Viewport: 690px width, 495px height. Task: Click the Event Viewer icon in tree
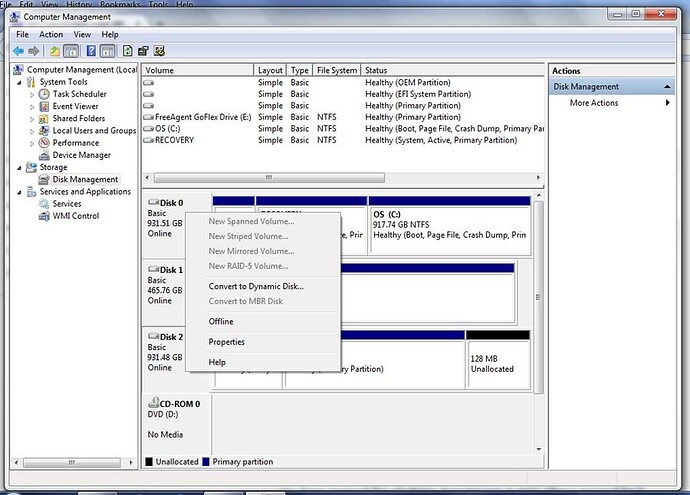[44, 106]
